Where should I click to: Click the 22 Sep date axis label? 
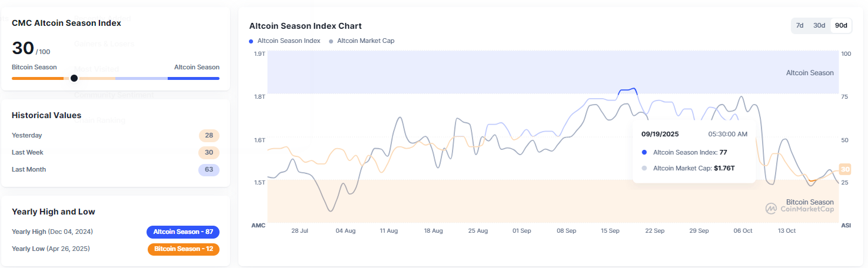(x=654, y=231)
